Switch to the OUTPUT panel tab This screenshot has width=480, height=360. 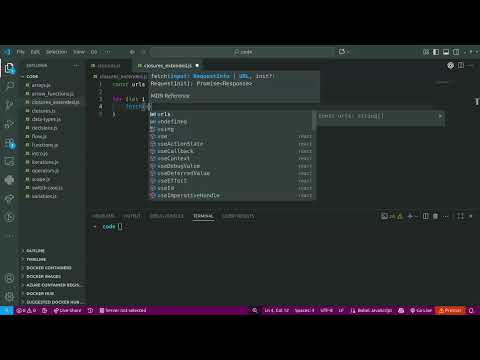tap(132, 216)
